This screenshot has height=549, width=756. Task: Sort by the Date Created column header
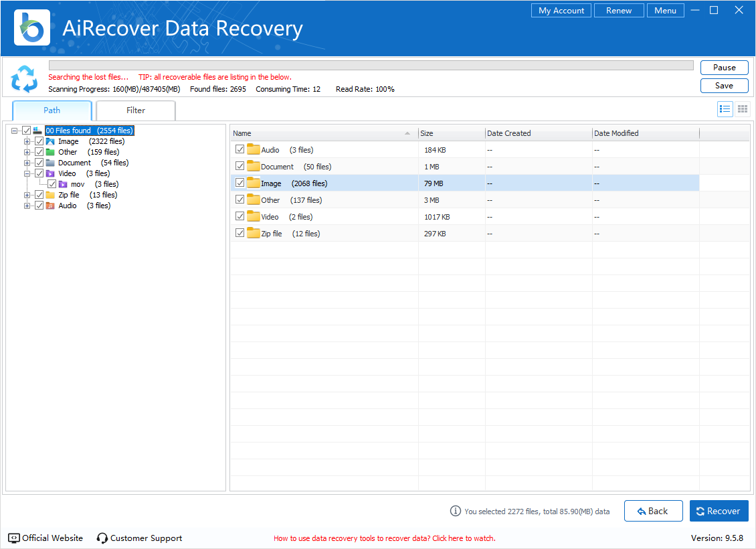tap(539, 133)
